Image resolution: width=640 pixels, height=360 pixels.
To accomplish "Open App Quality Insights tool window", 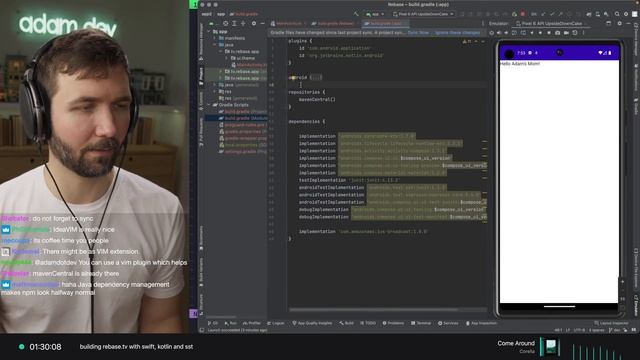I will (312, 323).
